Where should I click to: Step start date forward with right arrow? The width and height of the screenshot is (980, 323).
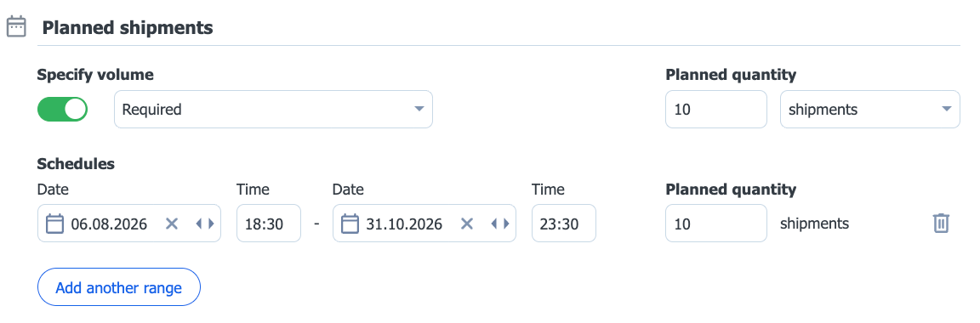point(211,224)
